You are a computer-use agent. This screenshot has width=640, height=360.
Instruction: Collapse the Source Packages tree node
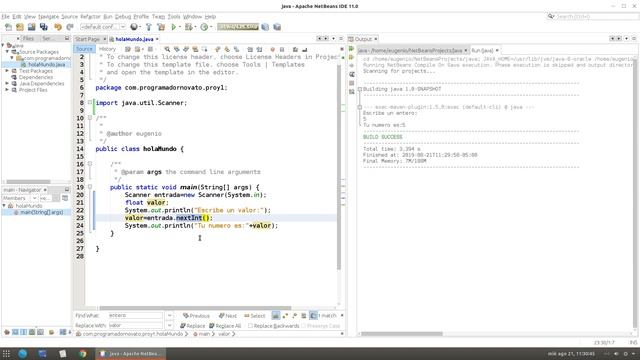point(7,52)
